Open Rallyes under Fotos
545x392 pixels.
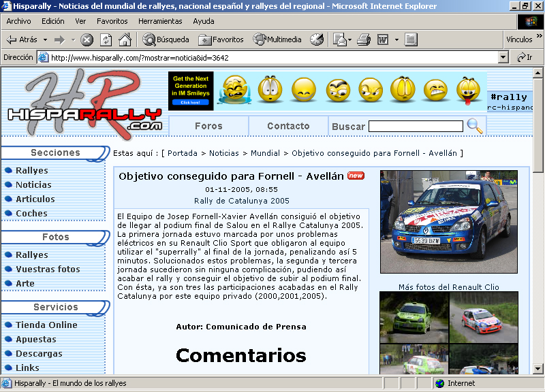coord(32,255)
